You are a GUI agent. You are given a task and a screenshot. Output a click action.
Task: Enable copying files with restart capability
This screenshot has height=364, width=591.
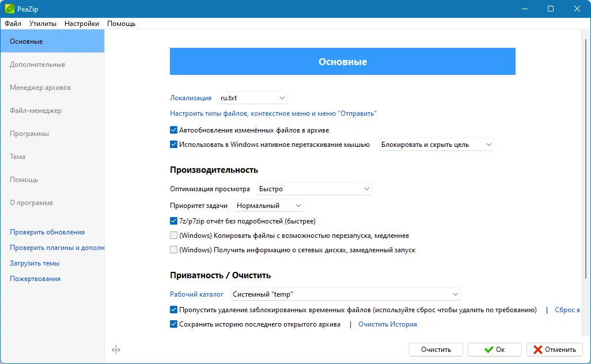coord(173,236)
